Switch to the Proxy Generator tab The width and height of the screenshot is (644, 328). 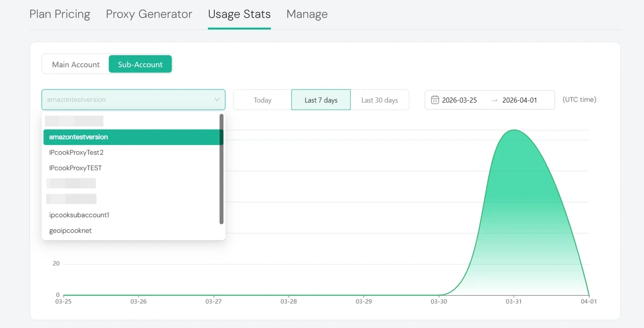[x=149, y=14]
